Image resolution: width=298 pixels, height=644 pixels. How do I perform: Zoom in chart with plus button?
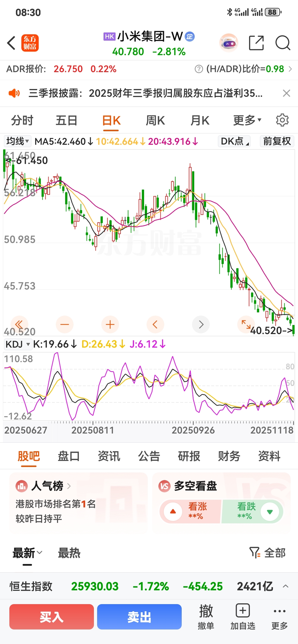(110, 324)
